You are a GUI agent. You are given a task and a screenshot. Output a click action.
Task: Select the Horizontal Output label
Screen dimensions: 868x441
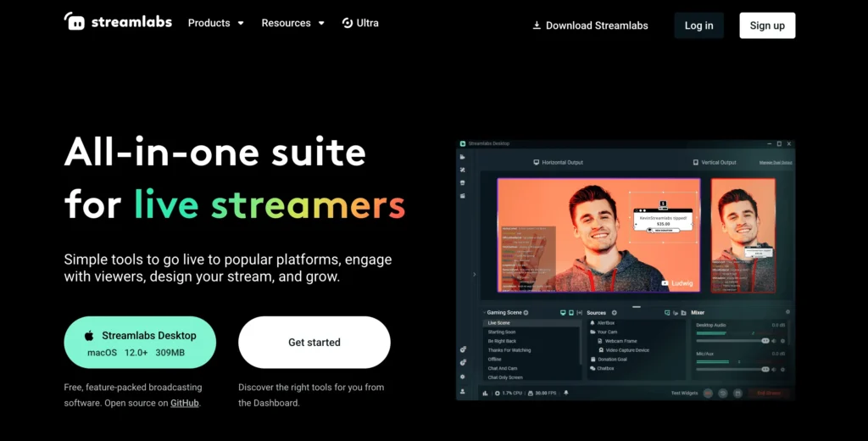pos(558,162)
